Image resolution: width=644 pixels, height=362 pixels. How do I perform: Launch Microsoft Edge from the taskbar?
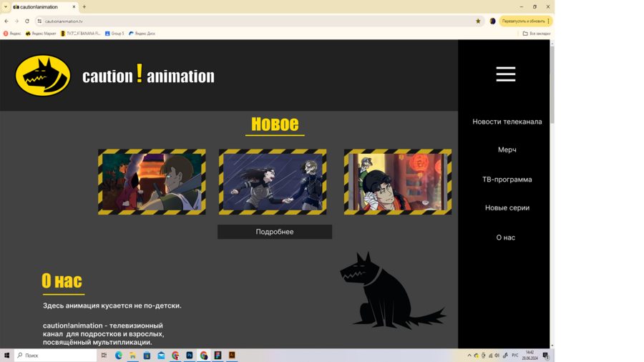click(x=119, y=356)
